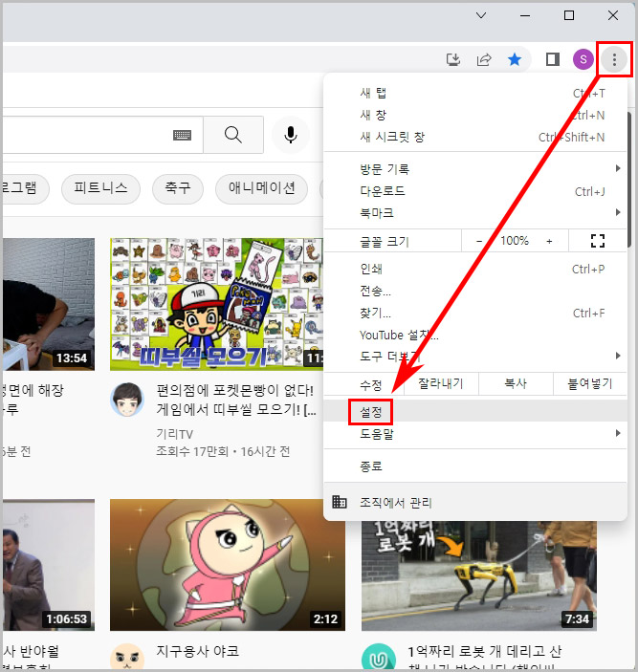Select the 애니메이션 filter chip
This screenshot has width=638, height=672.
(261, 188)
